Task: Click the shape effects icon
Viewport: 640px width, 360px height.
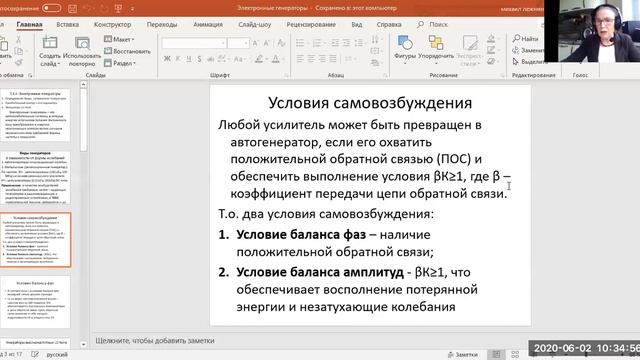Action: (x=492, y=61)
